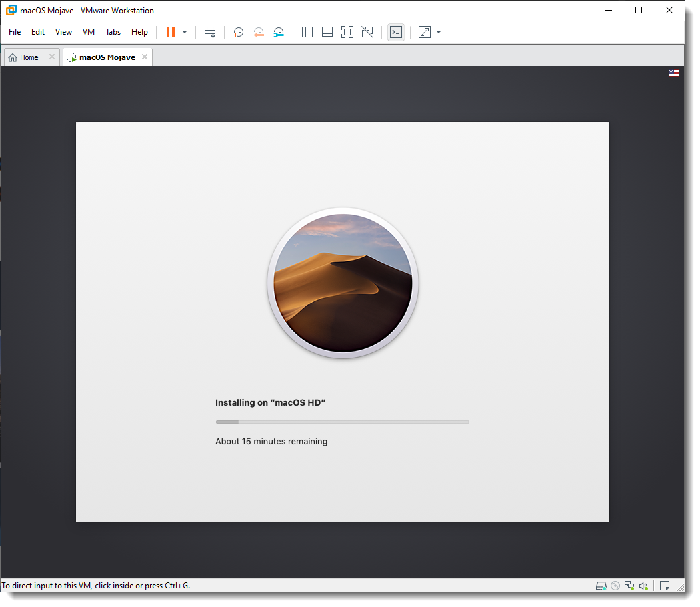Toggle the console view button
Screen dimensions: 700x607
coord(396,32)
